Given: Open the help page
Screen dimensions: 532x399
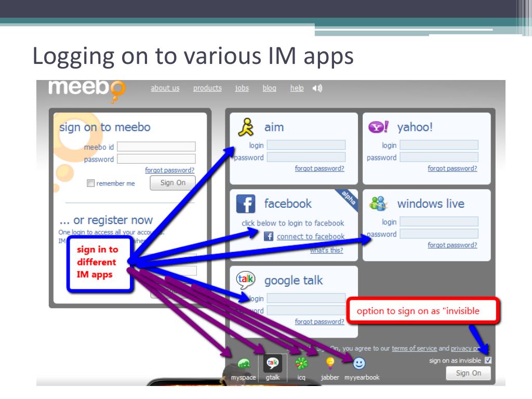Looking at the screenshot, I should 297,88.
